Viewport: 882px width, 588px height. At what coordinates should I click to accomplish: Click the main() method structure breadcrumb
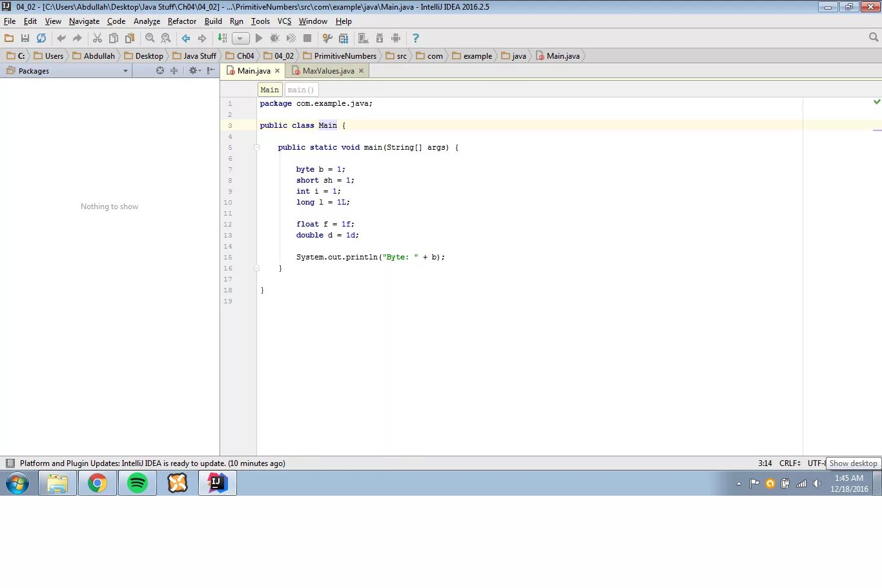[x=301, y=90]
